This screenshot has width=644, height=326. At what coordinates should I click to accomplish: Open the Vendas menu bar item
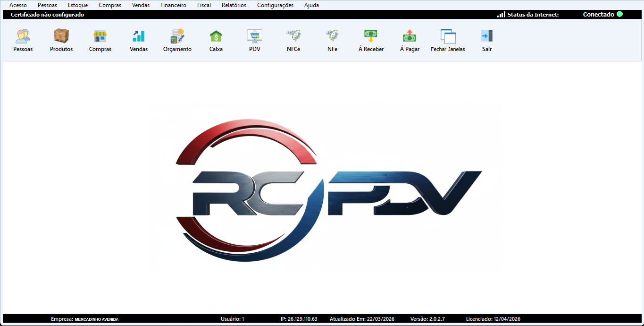click(141, 5)
